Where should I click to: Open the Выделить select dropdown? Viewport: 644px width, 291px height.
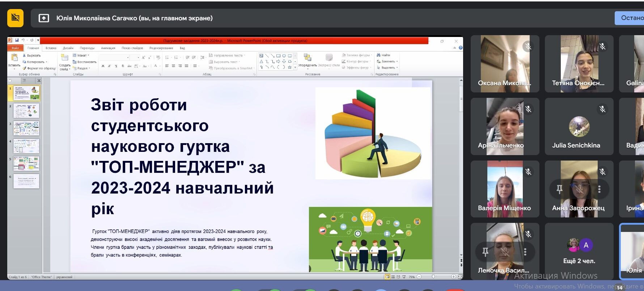(x=387, y=67)
